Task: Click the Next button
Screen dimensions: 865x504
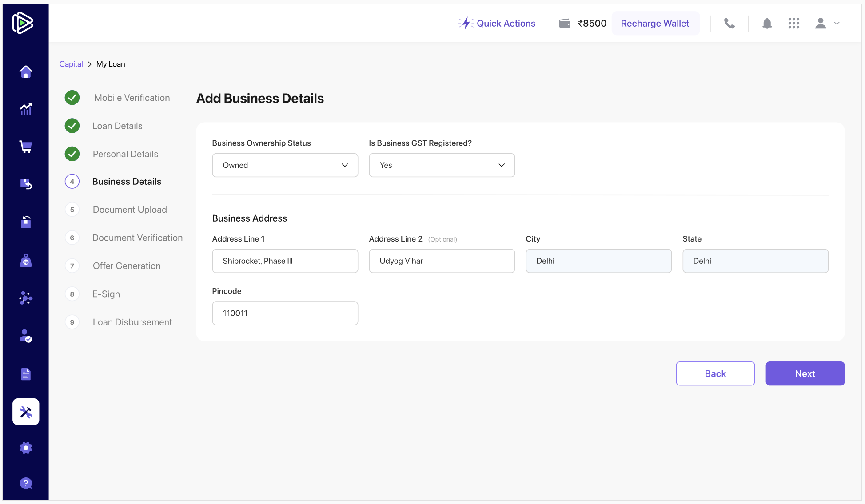Action: [x=805, y=373]
